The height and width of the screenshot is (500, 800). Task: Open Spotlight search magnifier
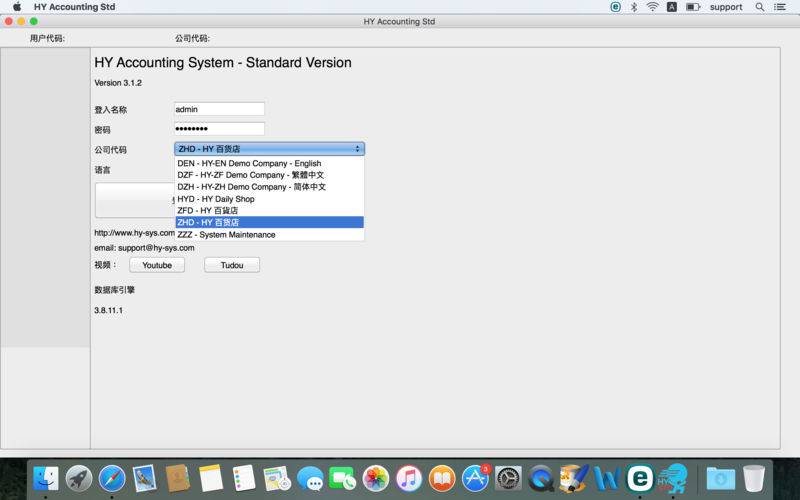760,7
